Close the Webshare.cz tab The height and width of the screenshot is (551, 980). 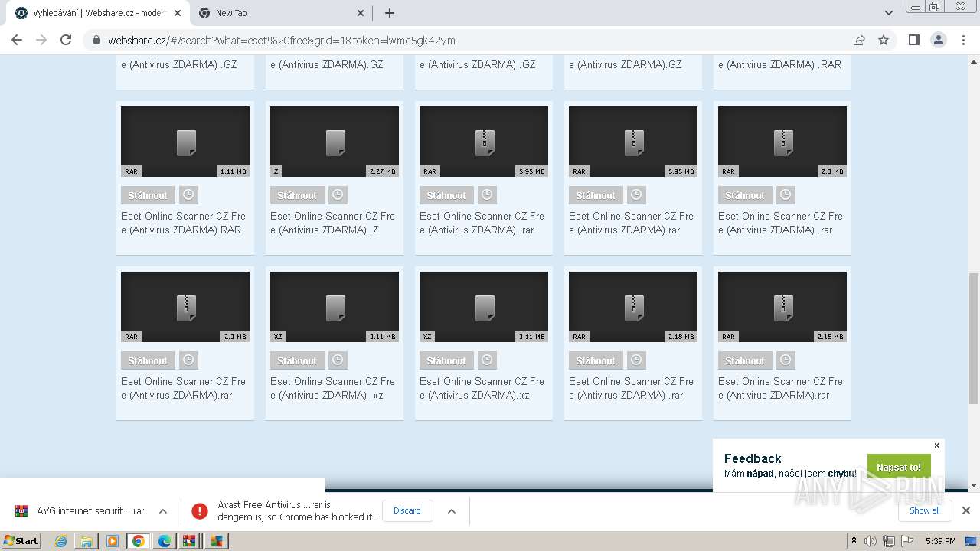[x=177, y=13]
